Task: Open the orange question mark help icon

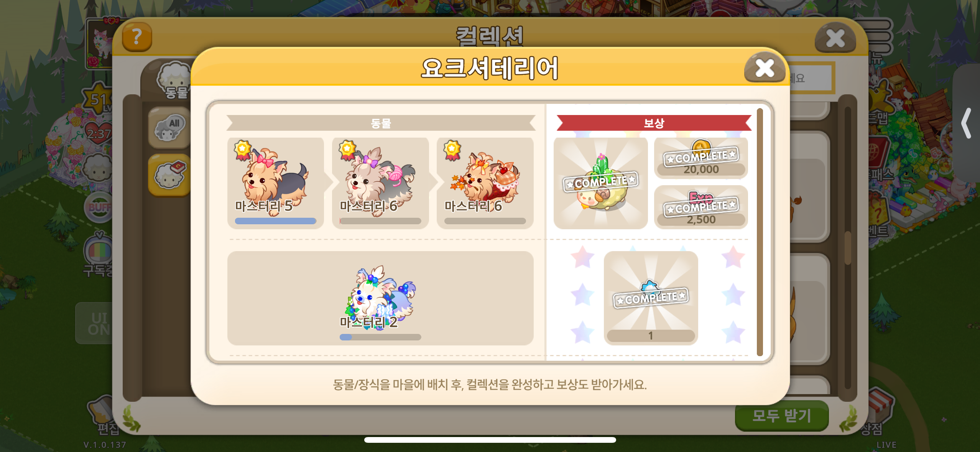Action: pos(137,37)
